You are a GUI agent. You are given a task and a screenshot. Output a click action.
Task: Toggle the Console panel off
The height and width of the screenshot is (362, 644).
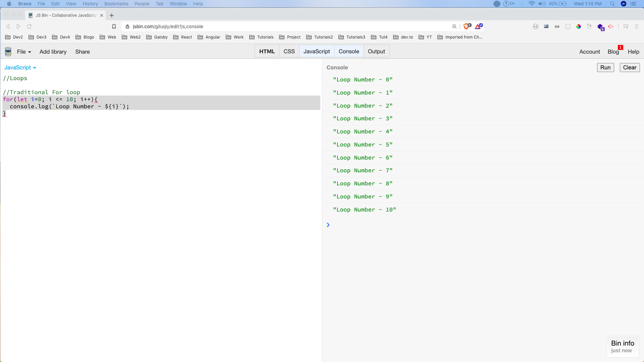349,51
